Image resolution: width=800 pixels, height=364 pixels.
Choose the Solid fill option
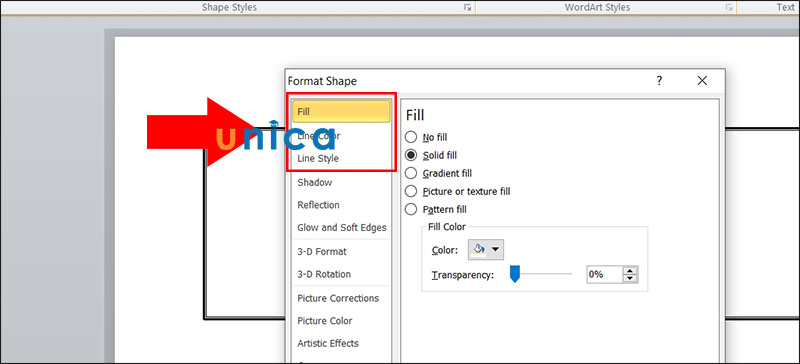411,155
